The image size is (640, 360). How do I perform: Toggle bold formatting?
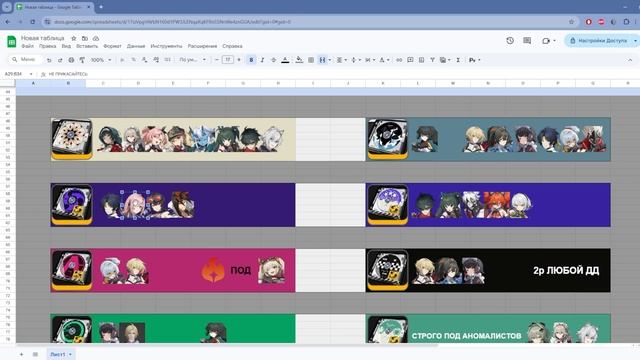tap(251, 60)
